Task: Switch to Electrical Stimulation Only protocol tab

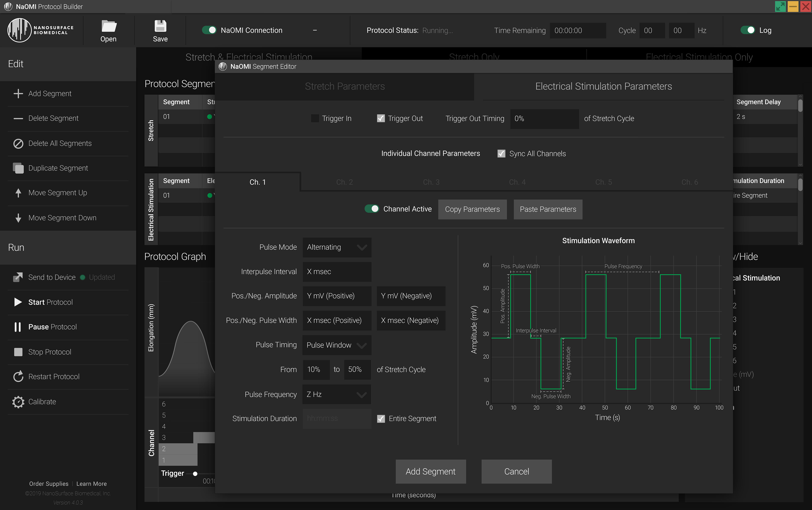Action: point(699,57)
